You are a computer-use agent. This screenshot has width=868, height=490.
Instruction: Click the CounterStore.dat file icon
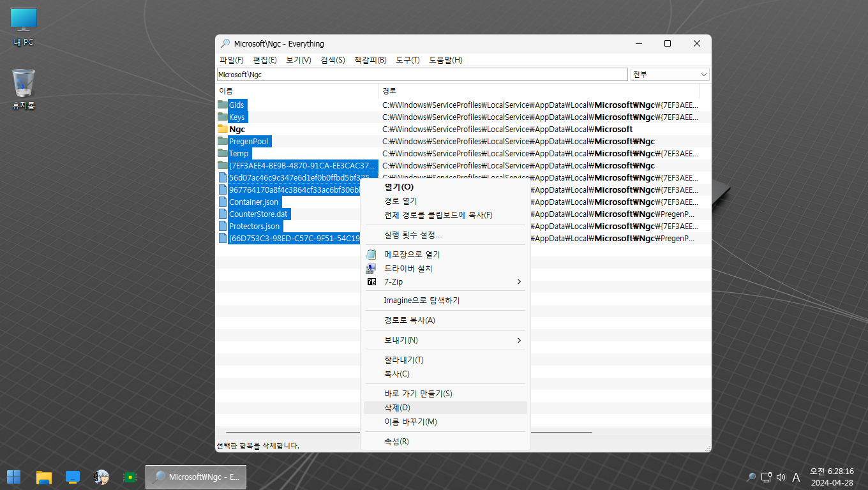point(223,214)
